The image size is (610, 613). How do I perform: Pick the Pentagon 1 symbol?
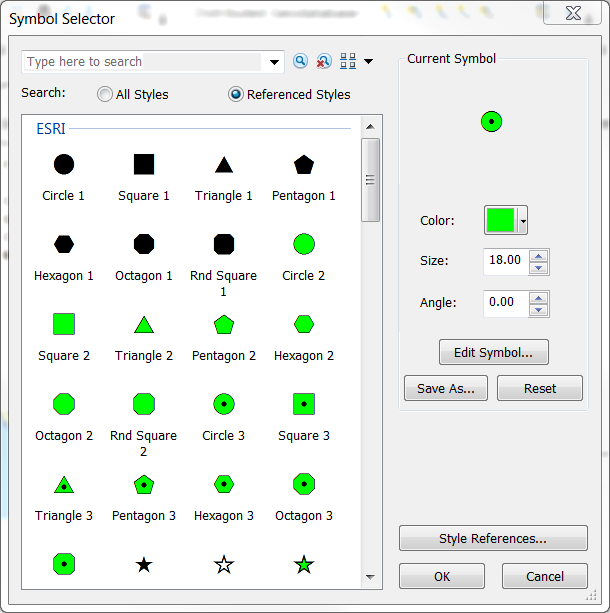coord(304,165)
